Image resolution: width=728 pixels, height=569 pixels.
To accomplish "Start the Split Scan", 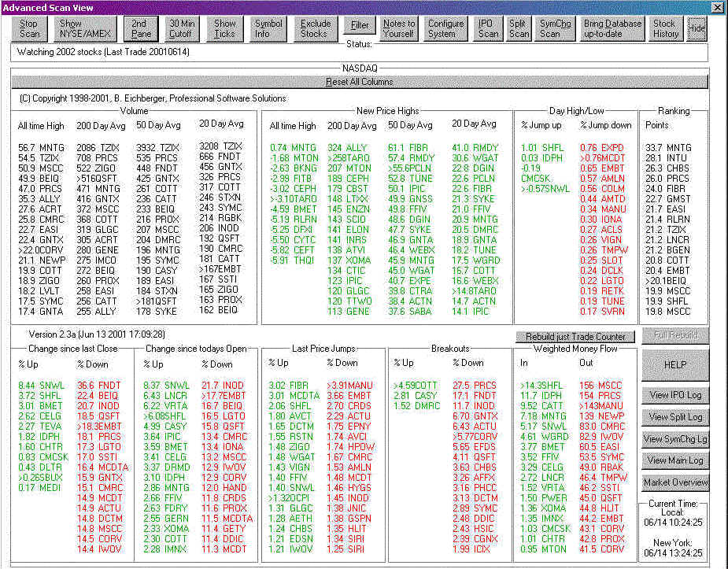I will (519, 29).
